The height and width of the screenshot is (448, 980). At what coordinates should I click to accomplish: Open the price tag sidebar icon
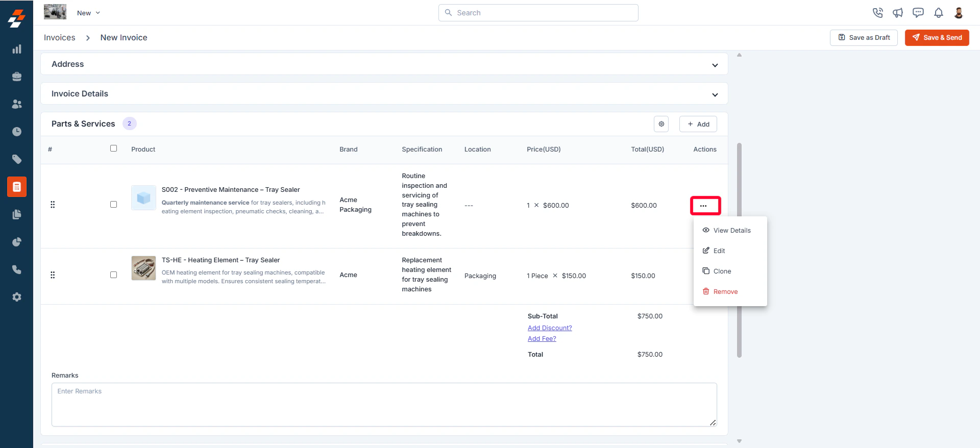pos(17,159)
